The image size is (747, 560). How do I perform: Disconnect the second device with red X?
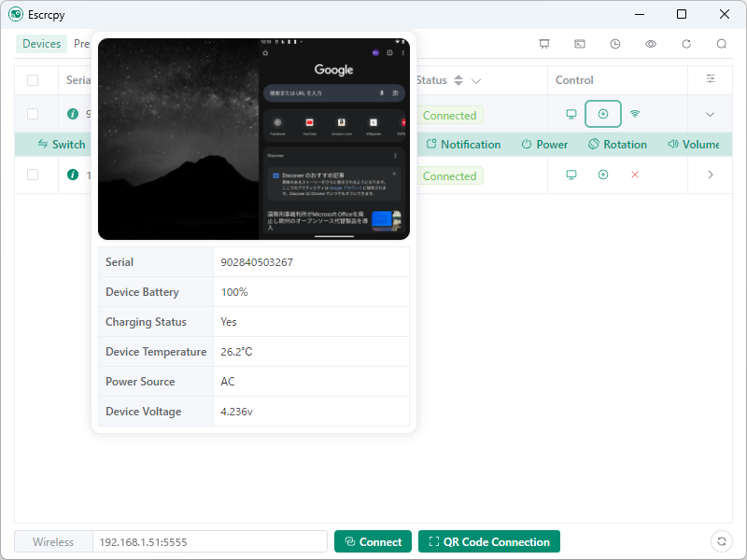(635, 175)
